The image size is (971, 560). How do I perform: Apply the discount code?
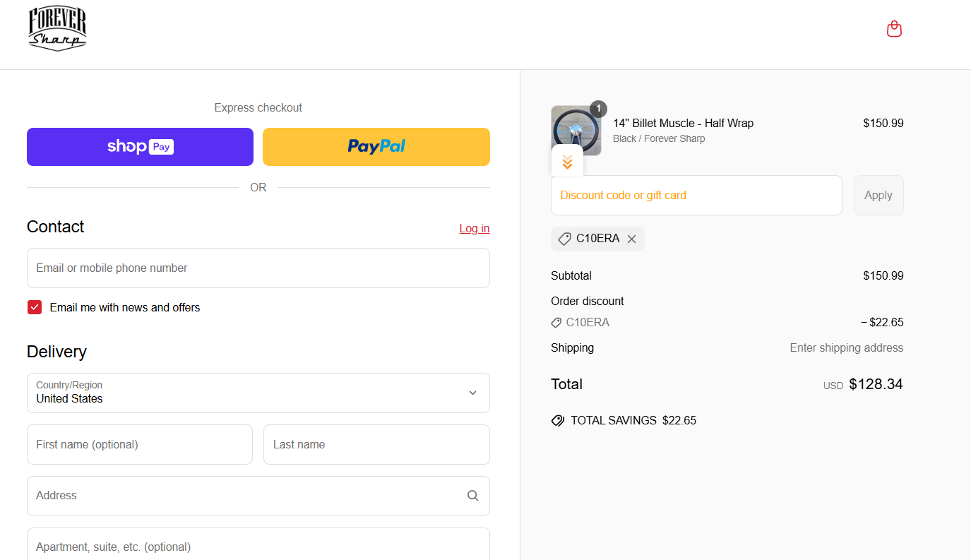878,196
